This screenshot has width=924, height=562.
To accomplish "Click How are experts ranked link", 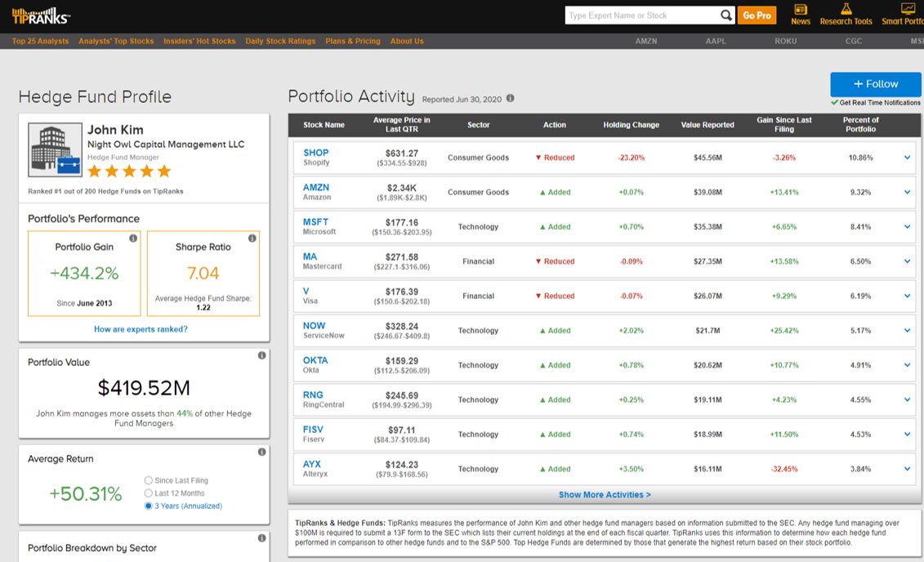I will [x=141, y=329].
